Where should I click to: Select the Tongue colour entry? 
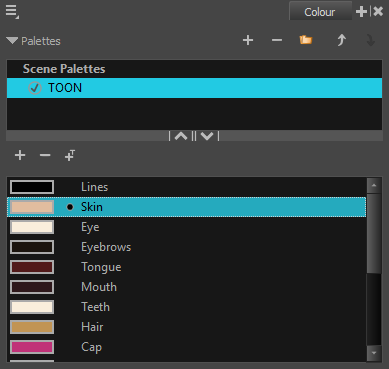(187, 267)
